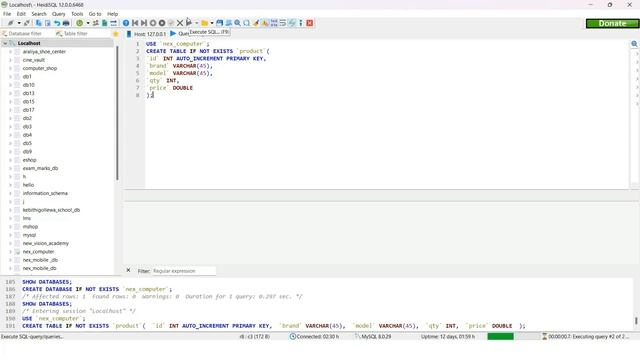Click log line CREATE DATABASE IF NOT EXISTS
Image resolution: width=640 pixels, height=360 pixels.
tap(97, 289)
